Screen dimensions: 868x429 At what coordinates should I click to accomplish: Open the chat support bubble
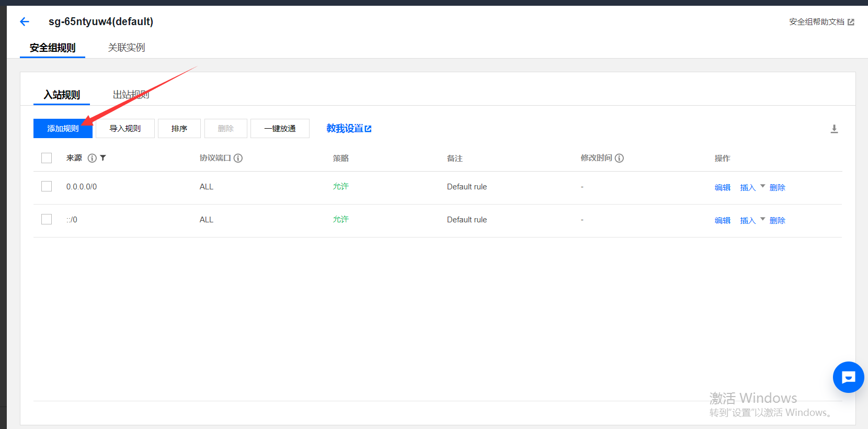point(848,377)
